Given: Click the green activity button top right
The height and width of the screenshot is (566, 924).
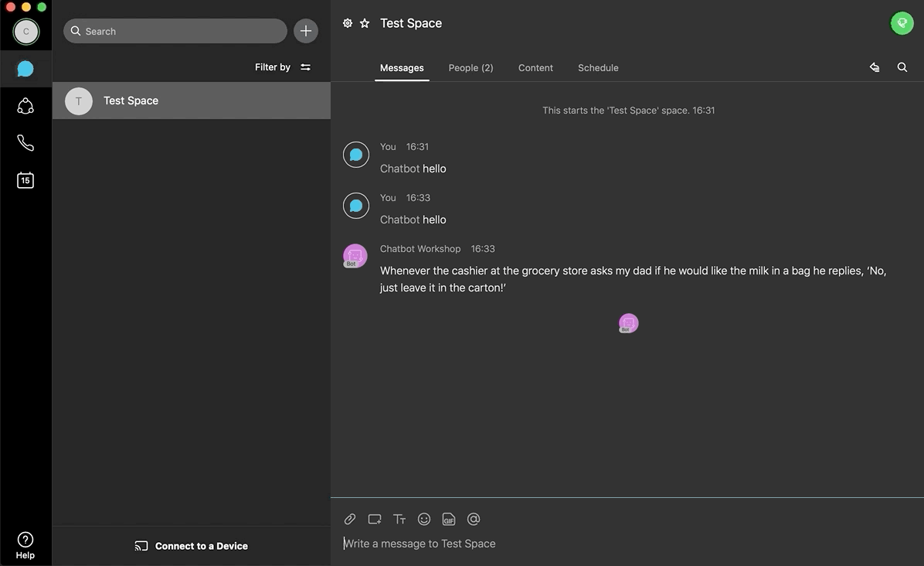Looking at the screenshot, I should 902,23.
